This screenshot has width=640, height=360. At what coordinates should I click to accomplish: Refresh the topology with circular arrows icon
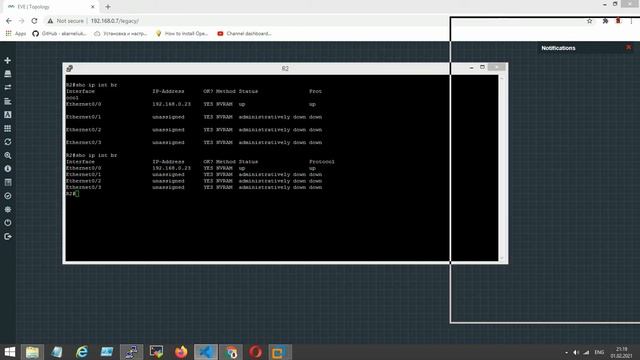pyautogui.click(x=8, y=142)
